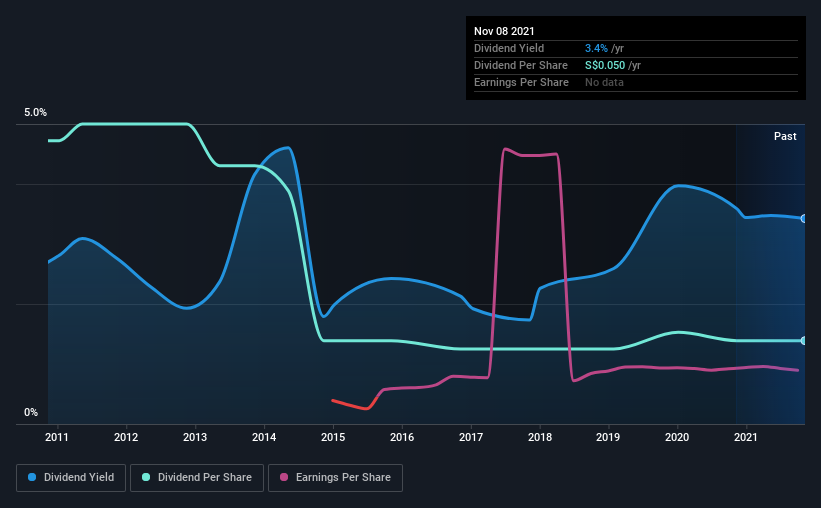Click the Nov 08 2021 tooltip date

pos(504,31)
